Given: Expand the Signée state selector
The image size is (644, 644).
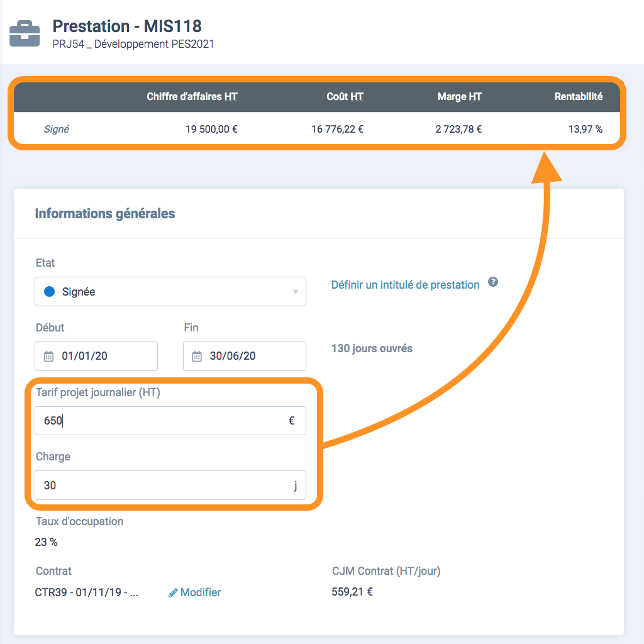Looking at the screenshot, I should click(170, 292).
